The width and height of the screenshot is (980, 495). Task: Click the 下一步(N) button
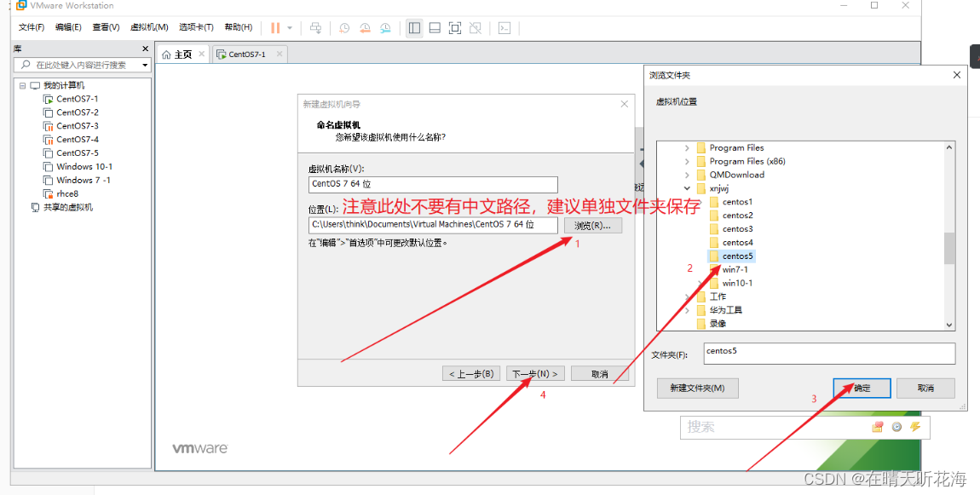click(535, 374)
